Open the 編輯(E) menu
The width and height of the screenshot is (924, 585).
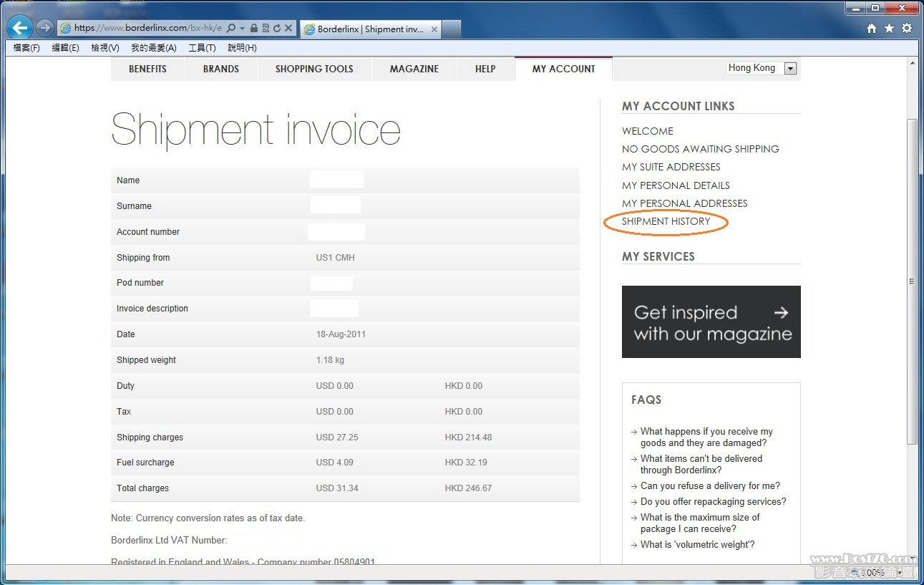[x=65, y=48]
